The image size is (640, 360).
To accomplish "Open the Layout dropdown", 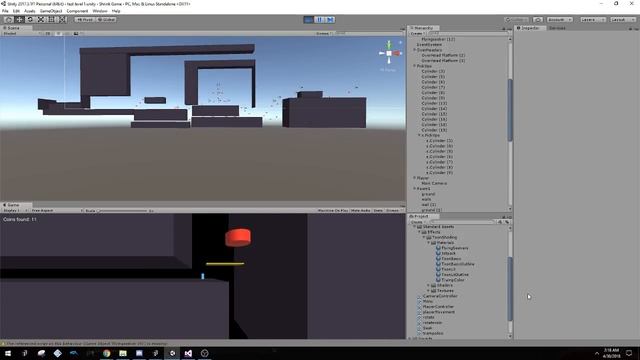I will click(x=622, y=20).
